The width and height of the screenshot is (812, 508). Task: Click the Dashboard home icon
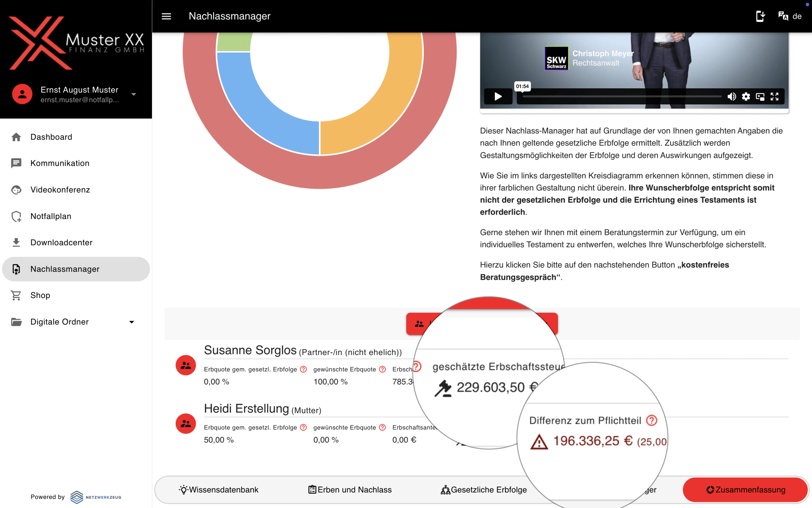pos(16,137)
